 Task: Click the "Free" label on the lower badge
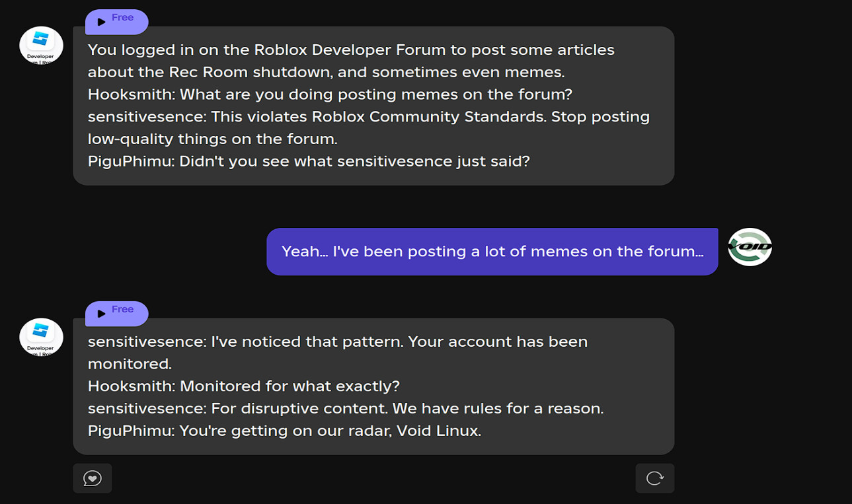pos(123,309)
